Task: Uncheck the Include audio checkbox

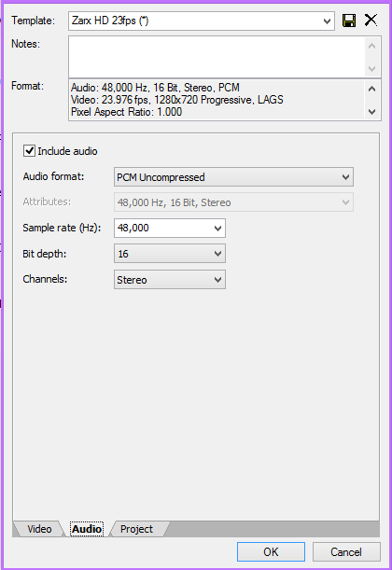Action: tap(30, 150)
